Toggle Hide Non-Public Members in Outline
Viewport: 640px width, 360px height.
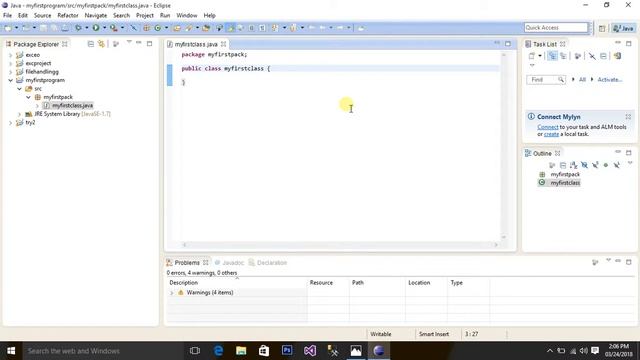(x=606, y=165)
